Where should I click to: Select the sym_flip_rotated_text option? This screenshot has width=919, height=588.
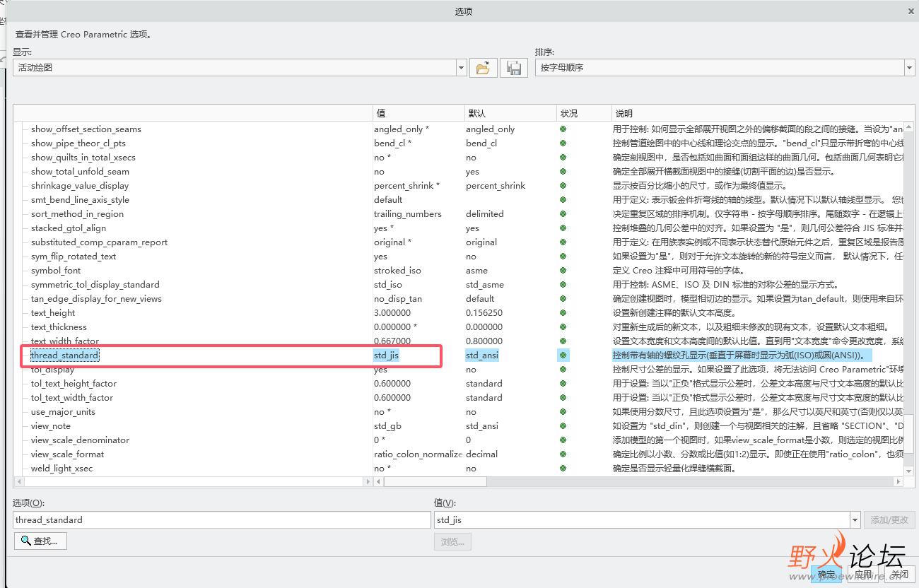pos(74,257)
